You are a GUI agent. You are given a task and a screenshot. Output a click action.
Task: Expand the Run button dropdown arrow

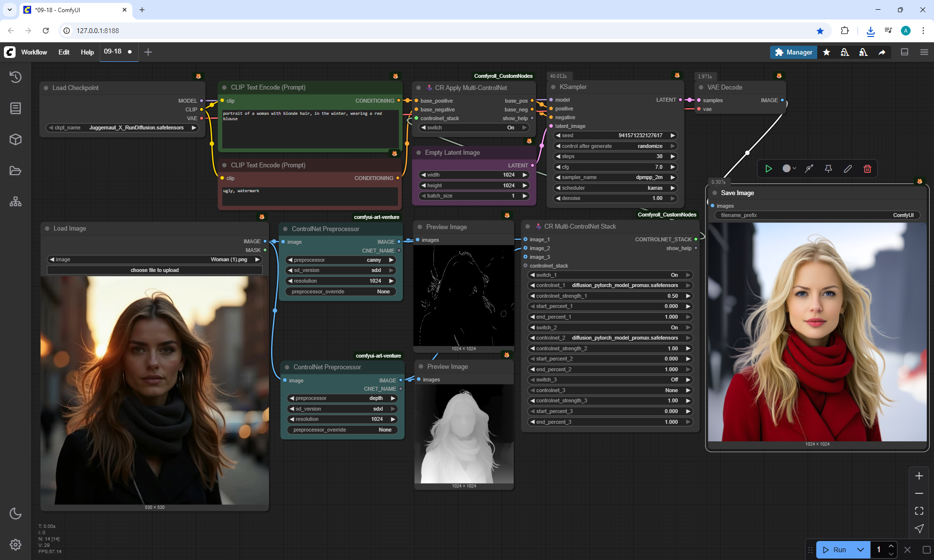[860, 550]
